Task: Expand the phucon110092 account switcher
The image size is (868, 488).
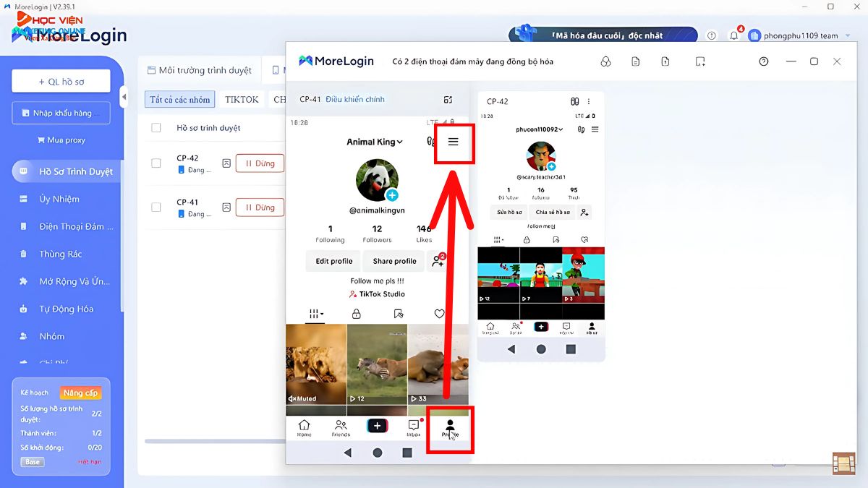Action: (539, 129)
